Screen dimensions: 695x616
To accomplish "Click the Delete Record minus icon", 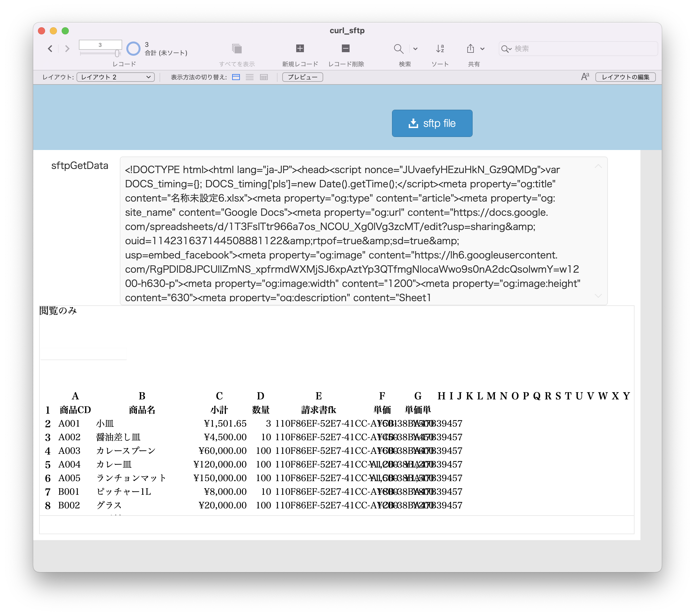I will point(345,49).
